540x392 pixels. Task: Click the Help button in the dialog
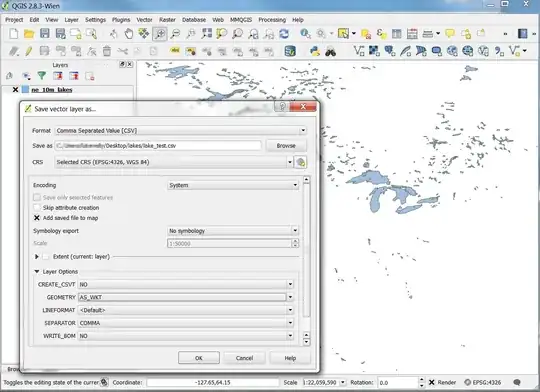coord(290,358)
